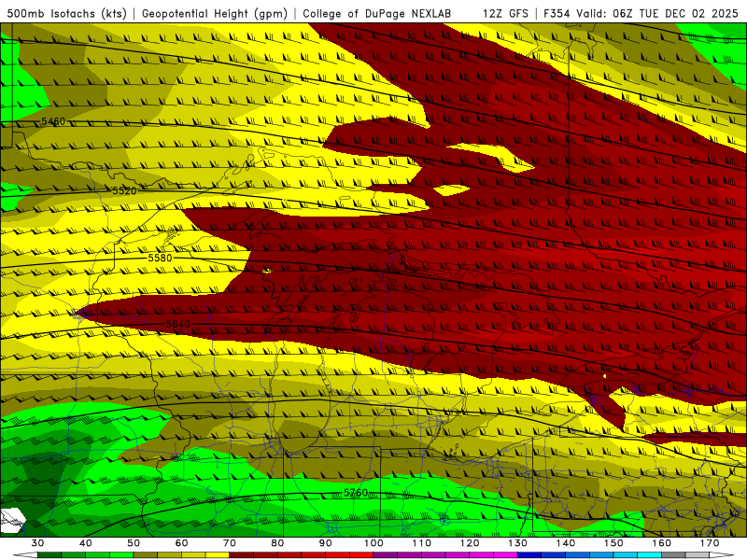
Task: Click the F354 forecast hour text
Action: 557,13
